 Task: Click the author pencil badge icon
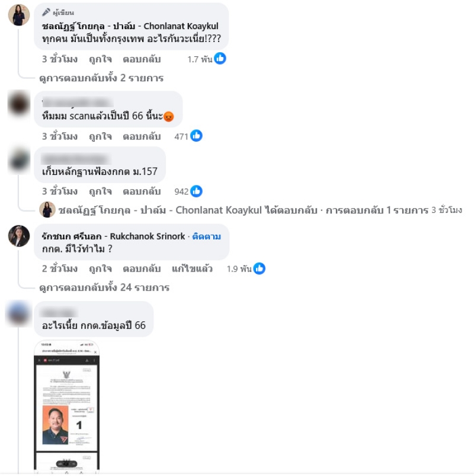(46, 12)
